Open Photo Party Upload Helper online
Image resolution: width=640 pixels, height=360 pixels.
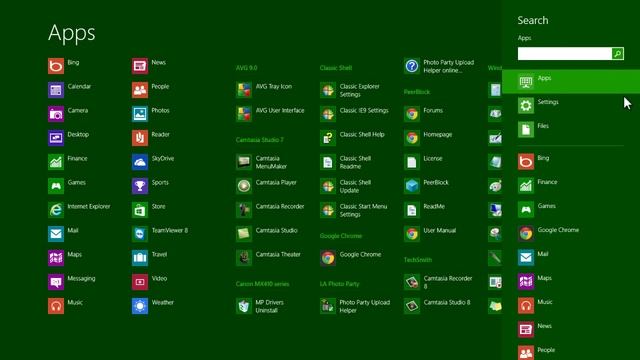439,66
